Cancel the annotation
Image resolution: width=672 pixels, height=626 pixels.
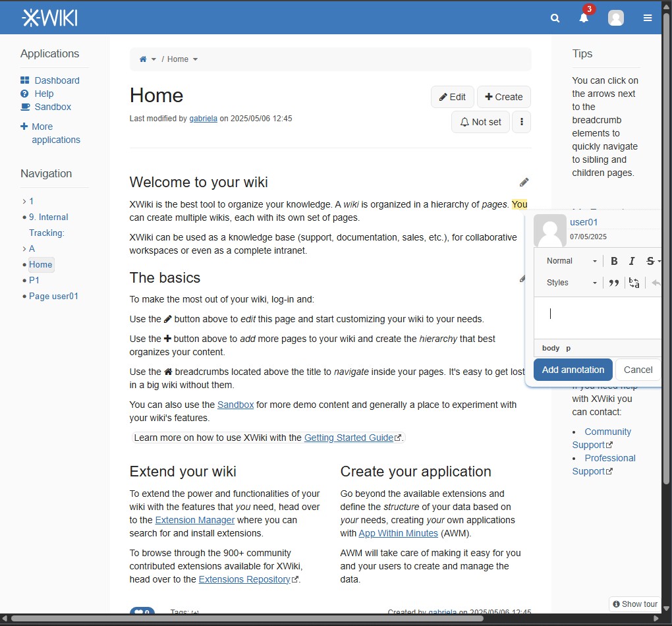(638, 370)
